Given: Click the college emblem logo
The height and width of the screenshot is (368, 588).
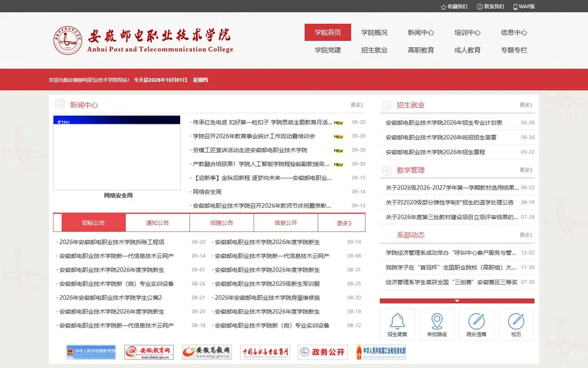Looking at the screenshot, I should click(x=67, y=40).
